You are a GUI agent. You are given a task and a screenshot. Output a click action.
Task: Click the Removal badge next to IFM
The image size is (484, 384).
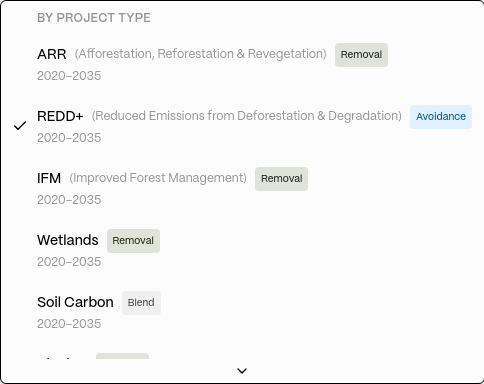tap(281, 179)
